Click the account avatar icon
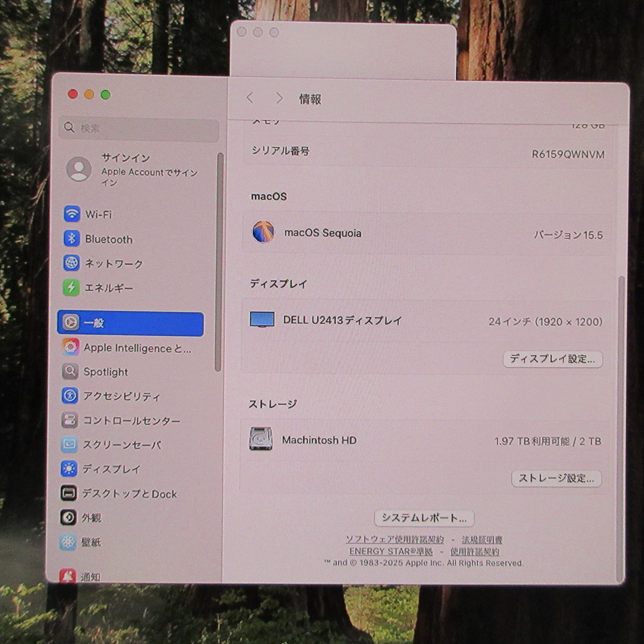This screenshot has height=644, width=644. (x=79, y=169)
